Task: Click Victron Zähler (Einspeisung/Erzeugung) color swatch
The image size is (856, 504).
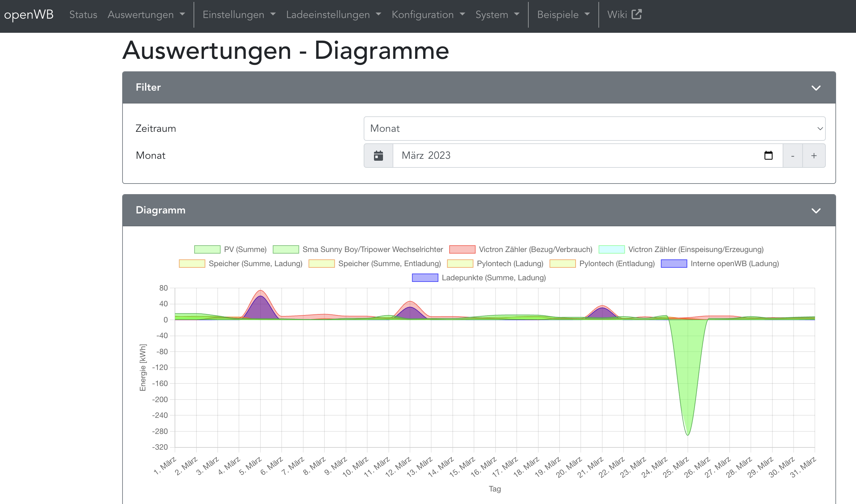Action: 611,249
